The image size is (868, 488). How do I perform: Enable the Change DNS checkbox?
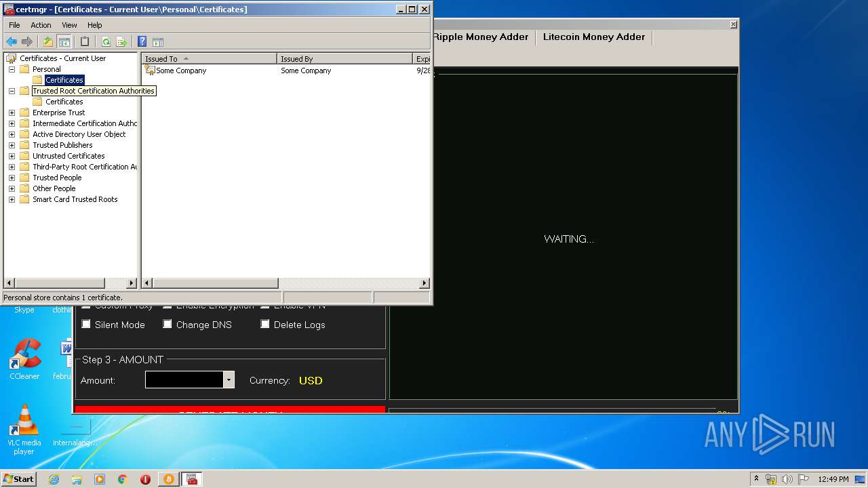[x=167, y=324]
